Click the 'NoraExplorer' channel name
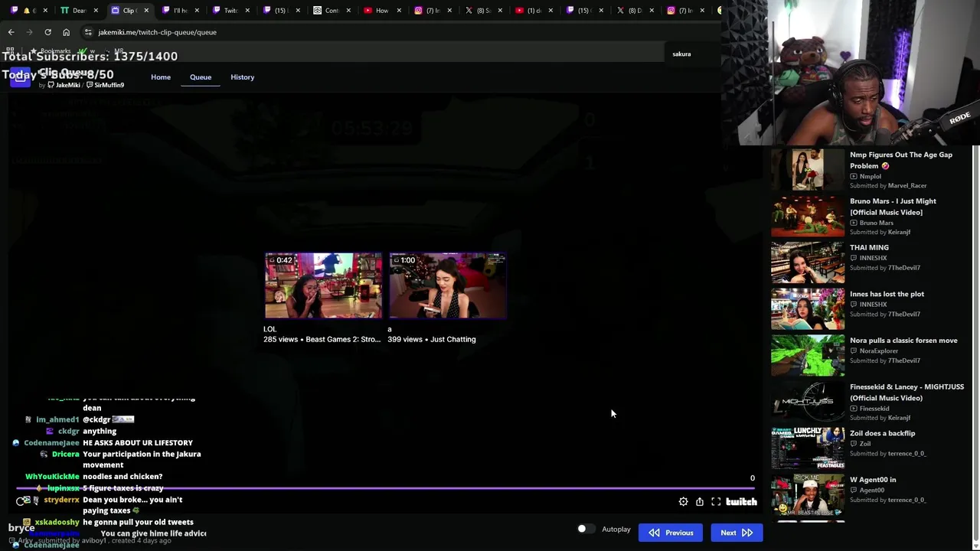The width and height of the screenshot is (980, 551). point(878,351)
